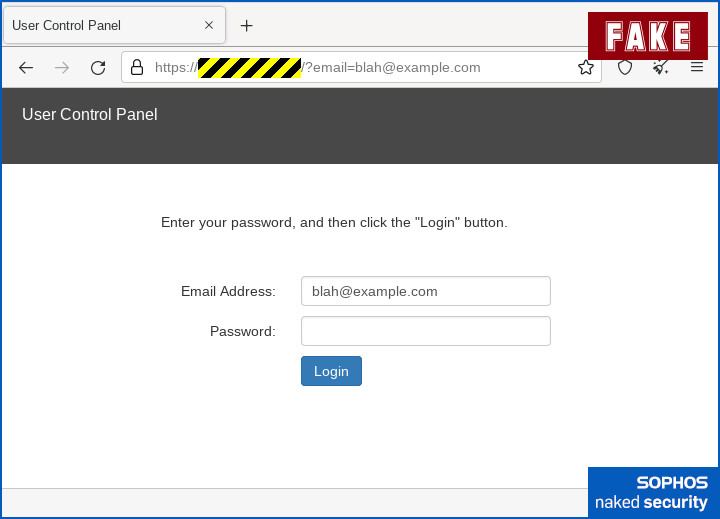Click the User Control Panel page header
The image size is (720, 519).
[90, 115]
